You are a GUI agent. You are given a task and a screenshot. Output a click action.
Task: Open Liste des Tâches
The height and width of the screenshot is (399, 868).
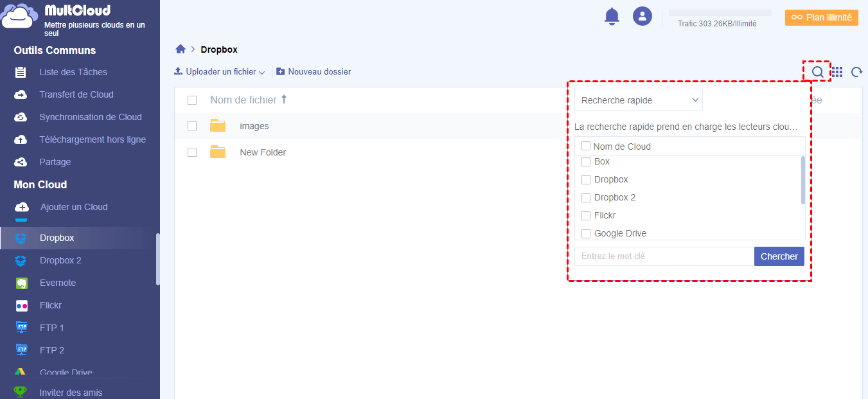click(73, 72)
